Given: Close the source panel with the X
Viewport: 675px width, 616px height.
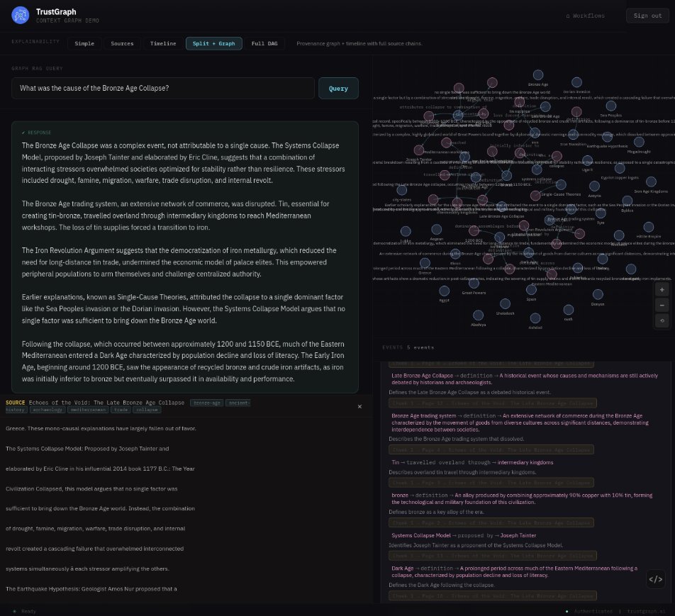Looking at the screenshot, I should point(360,406).
